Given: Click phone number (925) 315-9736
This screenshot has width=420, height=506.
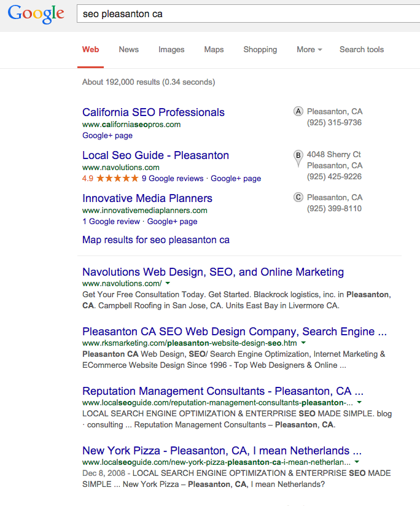Looking at the screenshot, I should click(334, 122).
